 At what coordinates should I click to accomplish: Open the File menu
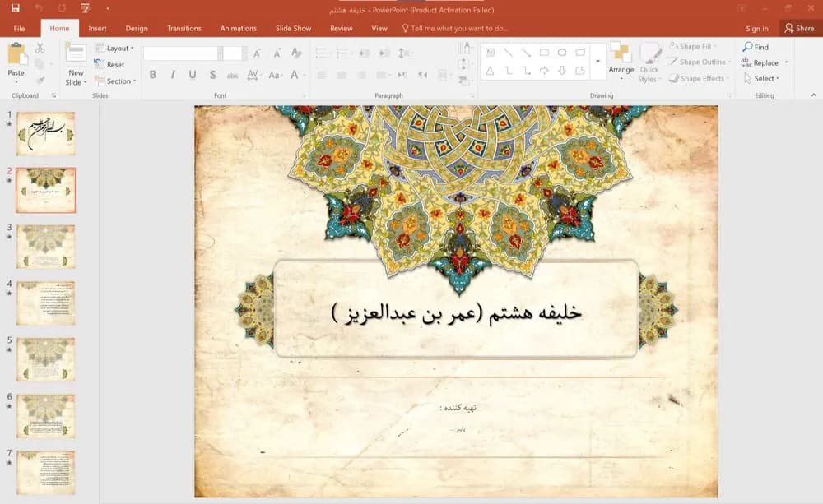19,28
